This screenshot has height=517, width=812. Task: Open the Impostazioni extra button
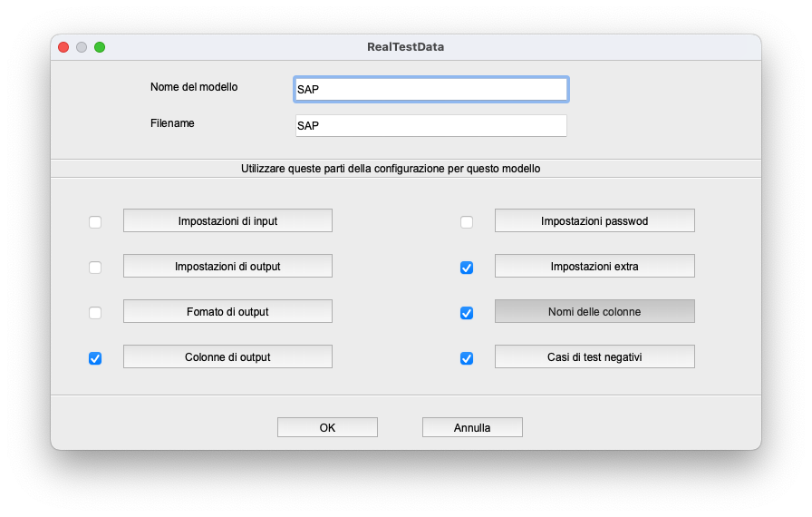point(594,266)
